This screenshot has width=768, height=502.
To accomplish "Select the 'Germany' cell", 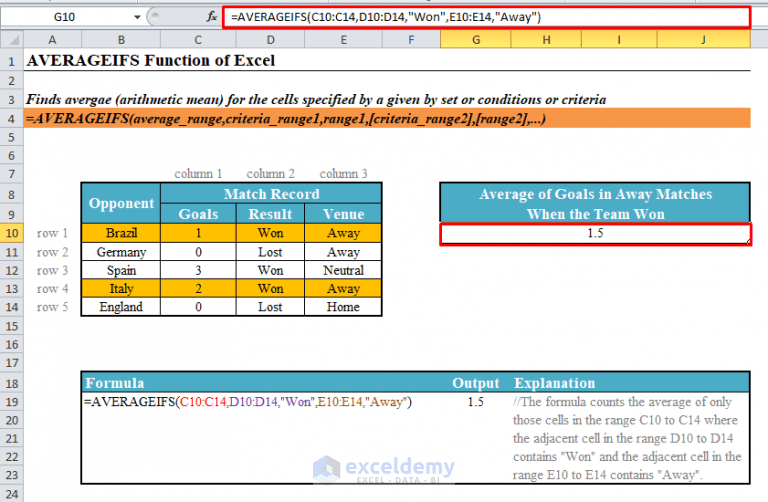I will [x=121, y=252].
